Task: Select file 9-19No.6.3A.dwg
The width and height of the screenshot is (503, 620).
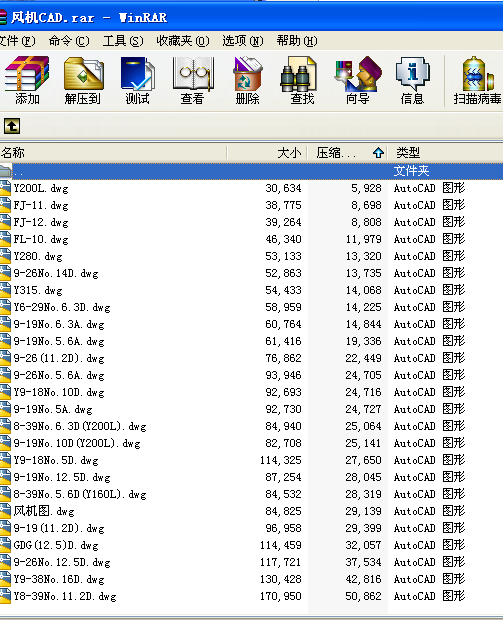Action: pyautogui.click(x=59, y=324)
